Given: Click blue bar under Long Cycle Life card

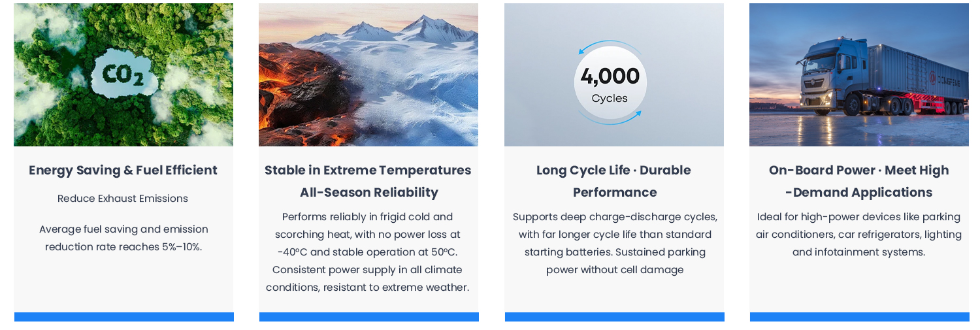Looking at the screenshot, I should 614,317.
